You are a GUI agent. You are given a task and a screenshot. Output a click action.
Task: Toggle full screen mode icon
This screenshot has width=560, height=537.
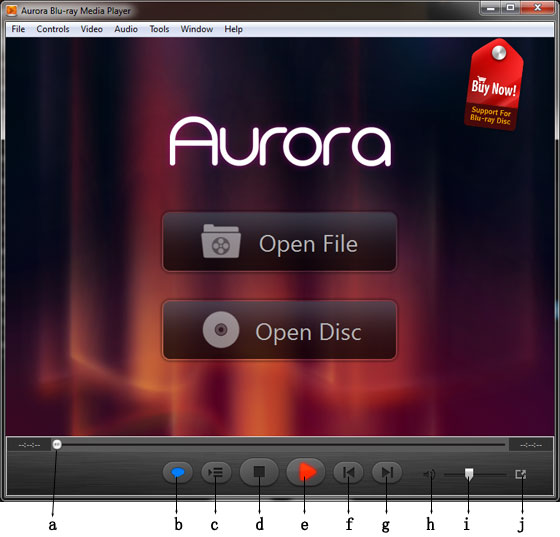[x=521, y=474]
